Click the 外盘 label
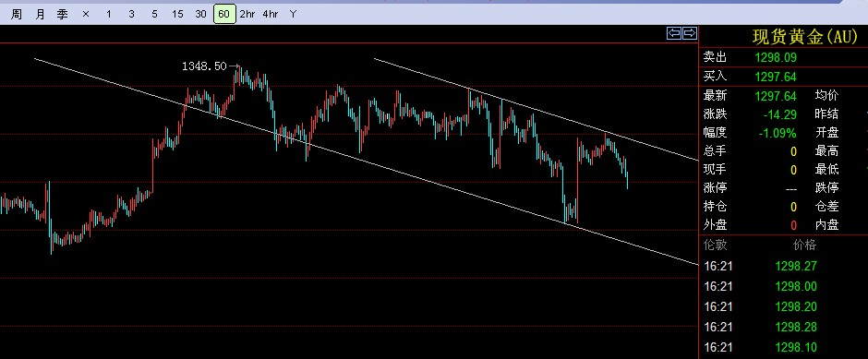868x359 pixels. [716, 225]
